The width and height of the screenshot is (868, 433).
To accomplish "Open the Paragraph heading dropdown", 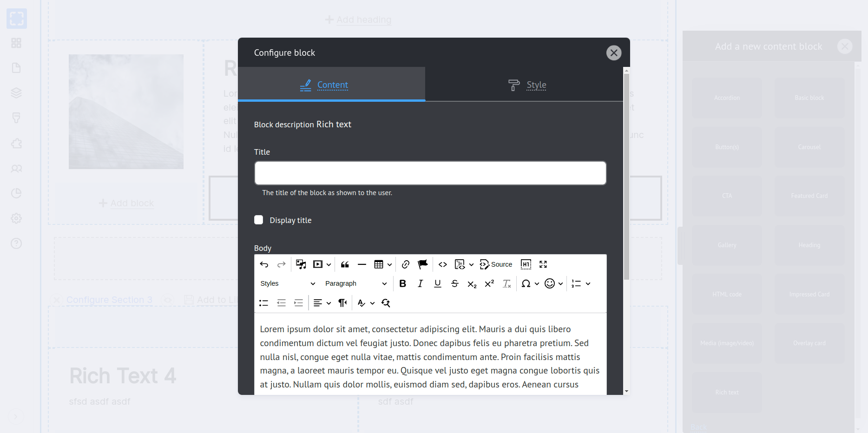I will click(356, 283).
